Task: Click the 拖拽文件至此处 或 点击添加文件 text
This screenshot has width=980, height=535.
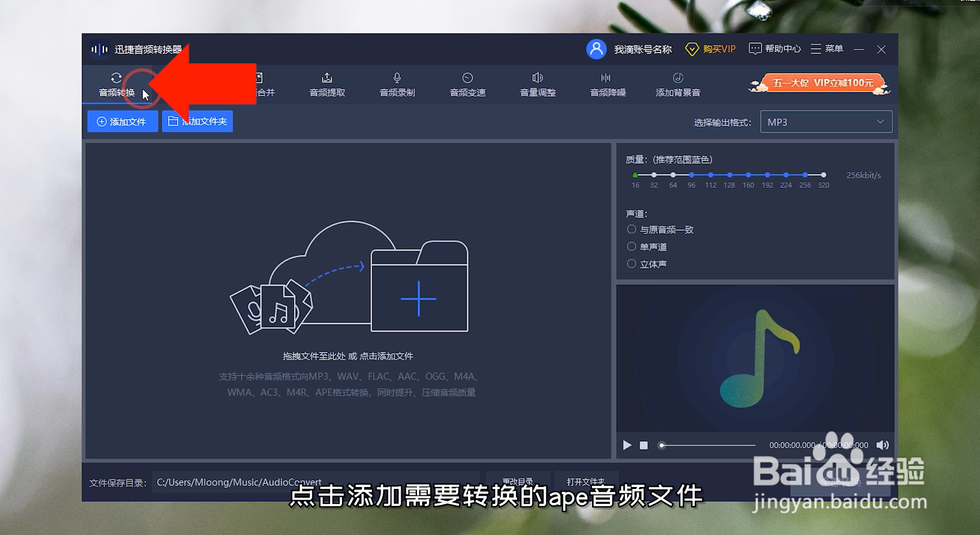Action: 348,356
